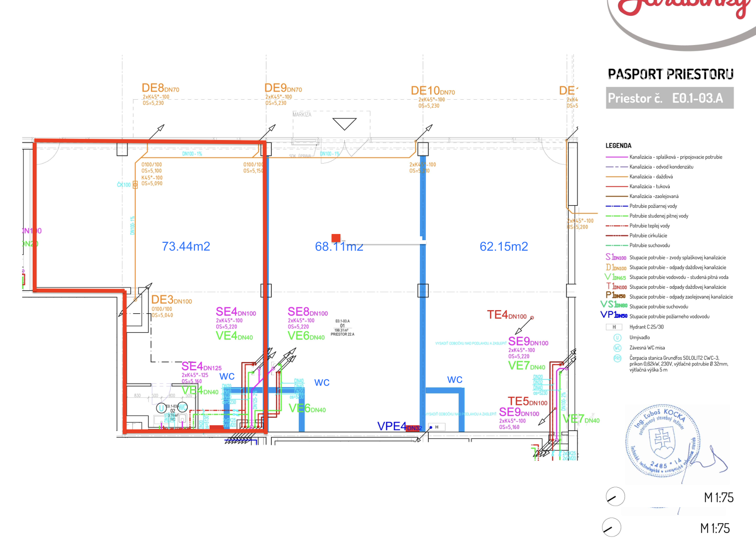Viewport: 756px width, 538px height.
Task: Select the 73.44m2 area label
Action: pos(186,246)
